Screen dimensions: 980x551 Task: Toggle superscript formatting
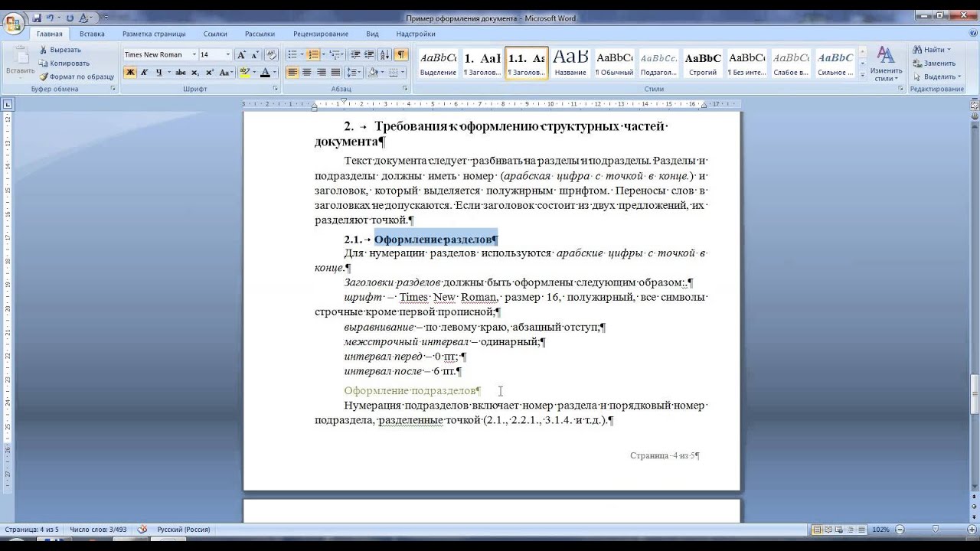(209, 73)
